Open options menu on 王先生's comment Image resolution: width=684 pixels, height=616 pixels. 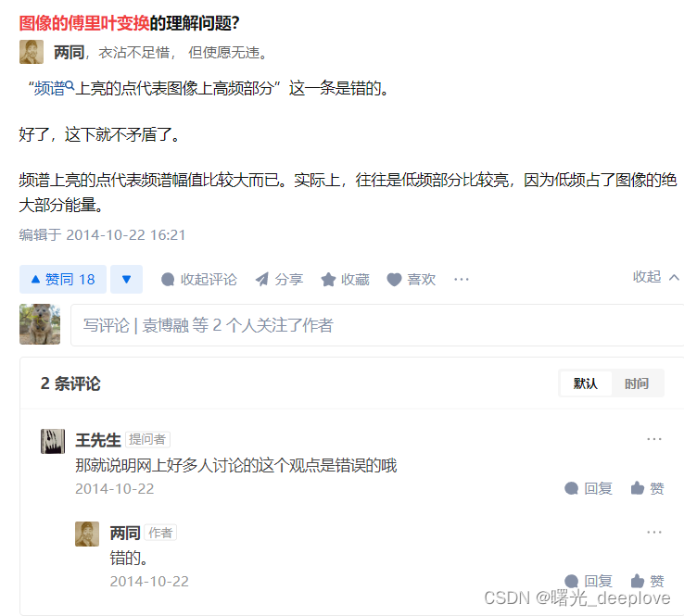[x=654, y=439]
